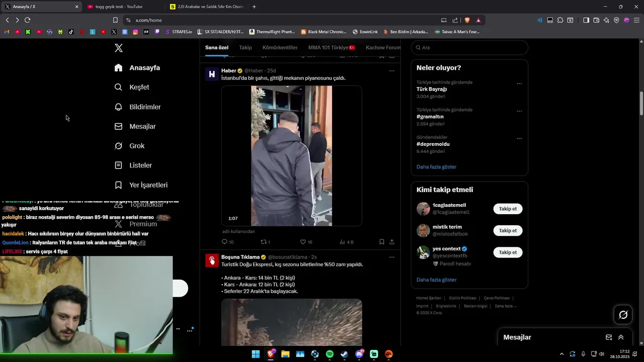This screenshot has width=644, height=362.
Task: Follow yes context with Takip et
Action: 508,252
